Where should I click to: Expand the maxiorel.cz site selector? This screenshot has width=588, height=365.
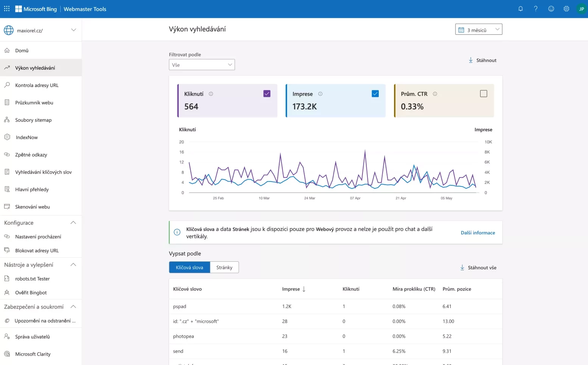[73, 30]
